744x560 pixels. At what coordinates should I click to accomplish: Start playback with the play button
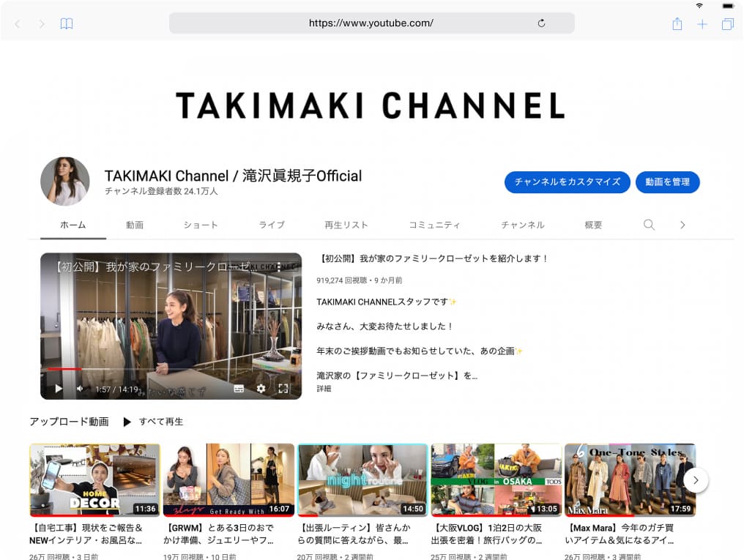pos(58,389)
